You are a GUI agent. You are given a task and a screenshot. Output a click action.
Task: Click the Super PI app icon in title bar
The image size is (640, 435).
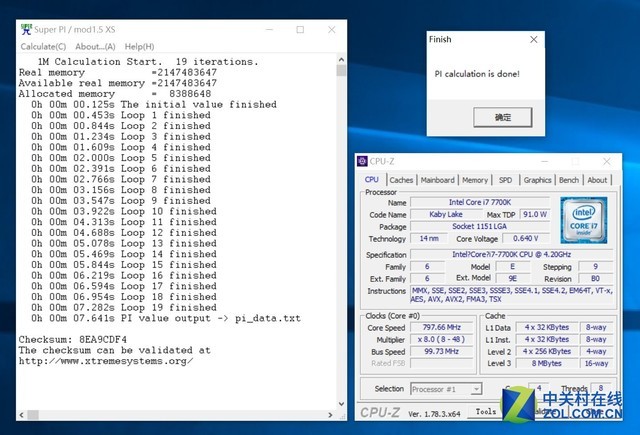(x=26, y=29)
